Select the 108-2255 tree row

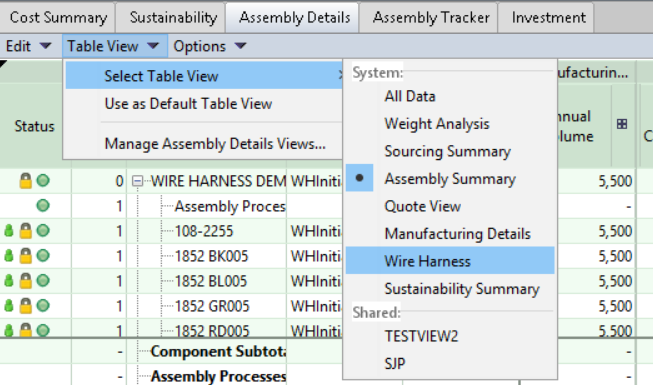coord(204,231)
